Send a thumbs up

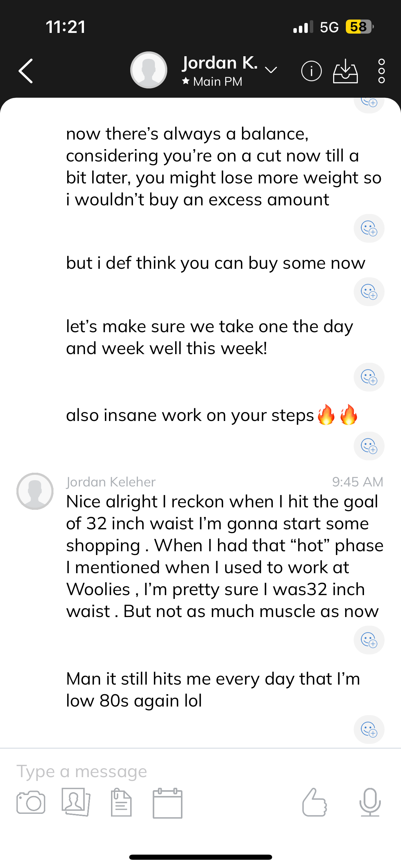[x=315, y=802]
